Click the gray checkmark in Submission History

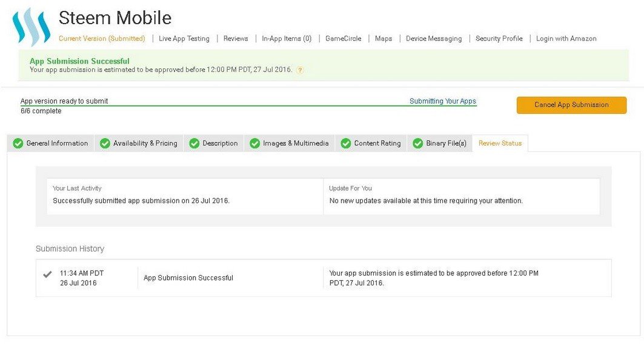pyautogui.click(x=48, y=274)
